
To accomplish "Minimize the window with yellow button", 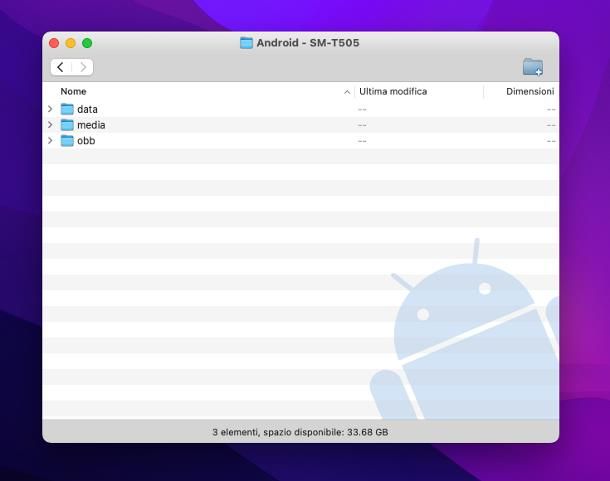I will pos(70,43).
